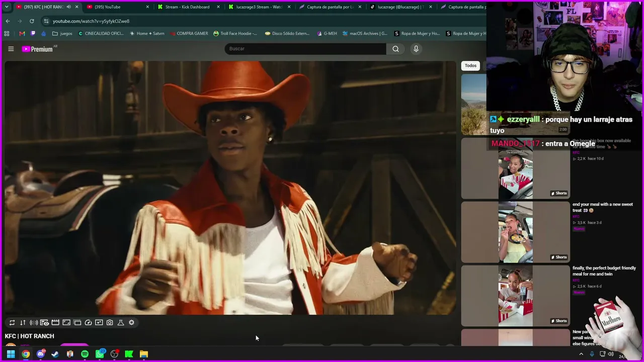Screen dimensions: 644x362
Task: Open Troll Face Hoodie bookmark
Action: click(x=235, y=34)
